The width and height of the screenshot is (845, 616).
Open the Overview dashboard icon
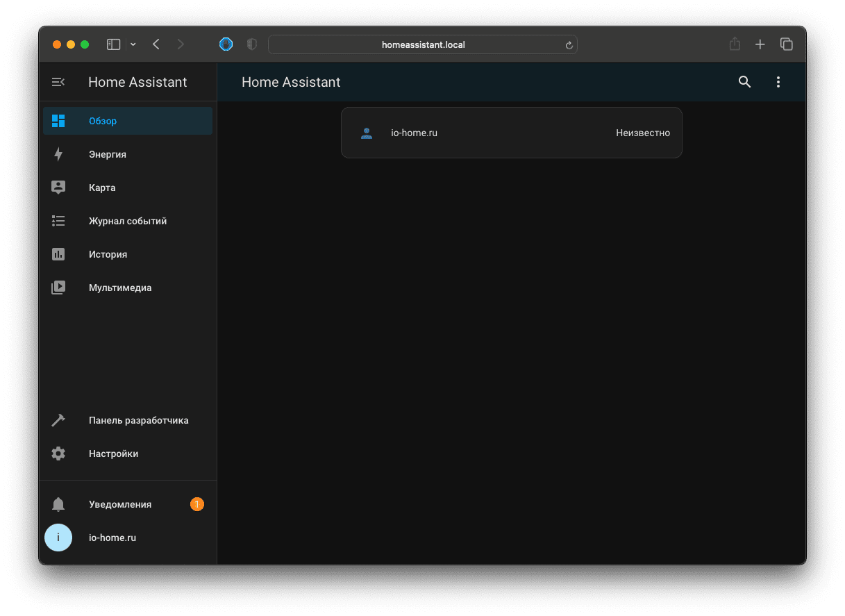pyautogui.click(x=58, y=121)
